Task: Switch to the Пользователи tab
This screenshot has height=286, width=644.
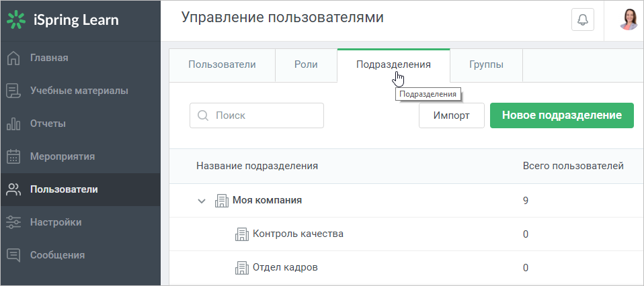Action: click(x=222, y=65)
